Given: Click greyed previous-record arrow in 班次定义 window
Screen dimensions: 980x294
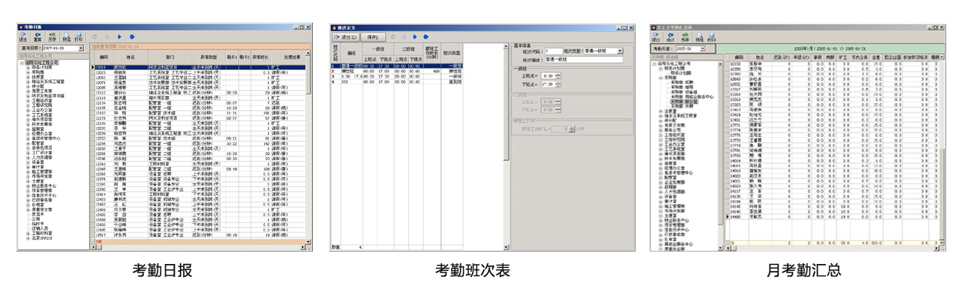Looking at the screenshot, I should tap(404, 37).
